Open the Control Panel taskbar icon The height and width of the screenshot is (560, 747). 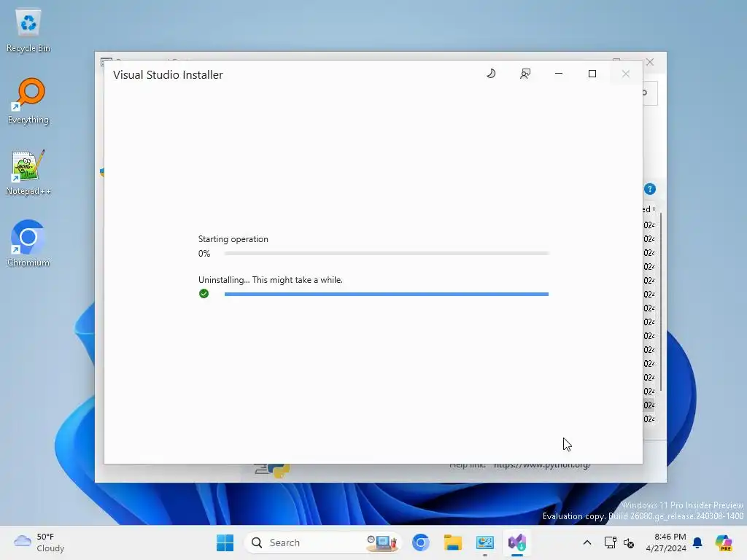tap(484, 542)
